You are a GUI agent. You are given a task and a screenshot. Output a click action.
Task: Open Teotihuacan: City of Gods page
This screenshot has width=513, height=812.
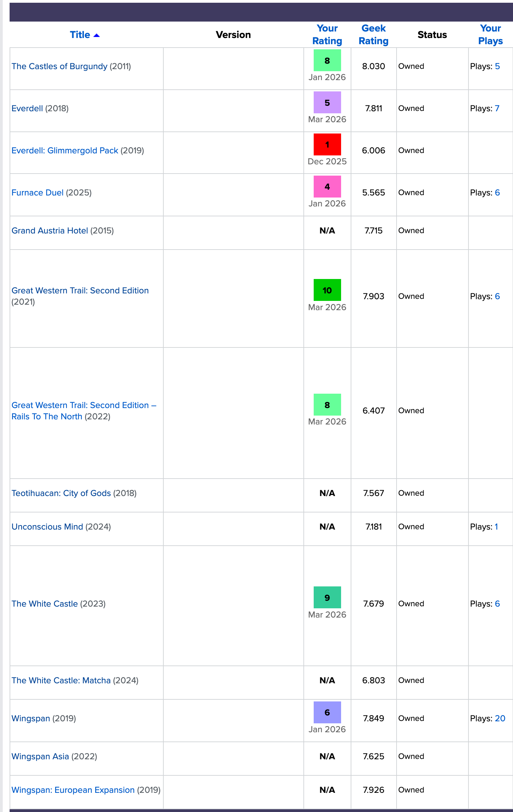point(61,493)
